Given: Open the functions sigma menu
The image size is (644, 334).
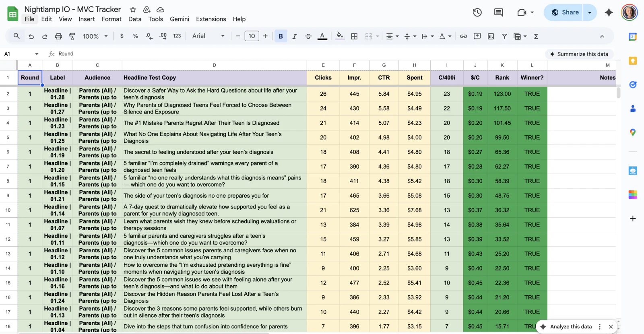Looking at the screenshot, I should pyautogui.click(x=536, y=36).
